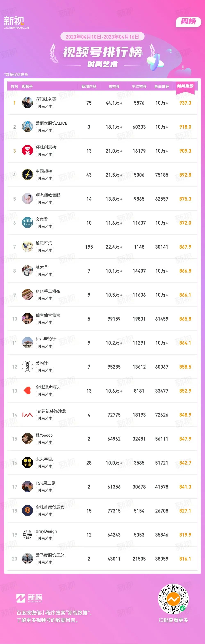This screenshot has width=205, height=644.
Task: Open 敏雅可乐 account name link
Action: 44,243
